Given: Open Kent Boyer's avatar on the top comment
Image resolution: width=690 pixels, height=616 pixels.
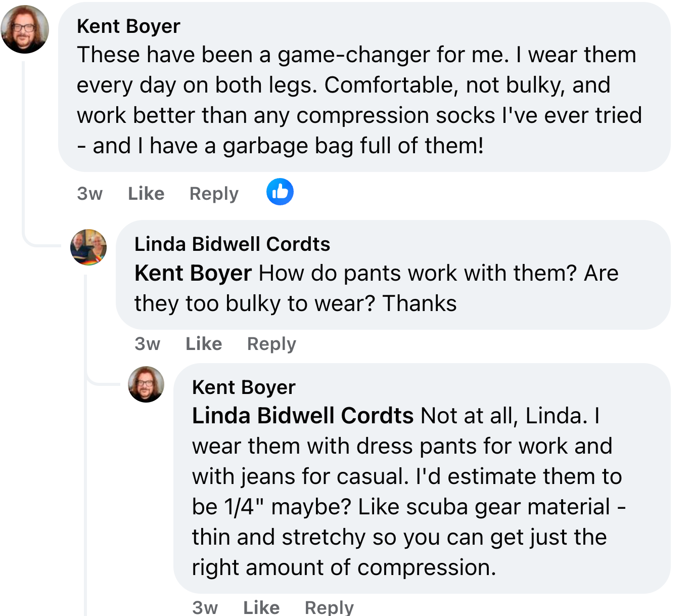Looking at the screenshot, I should coord(25,29).
